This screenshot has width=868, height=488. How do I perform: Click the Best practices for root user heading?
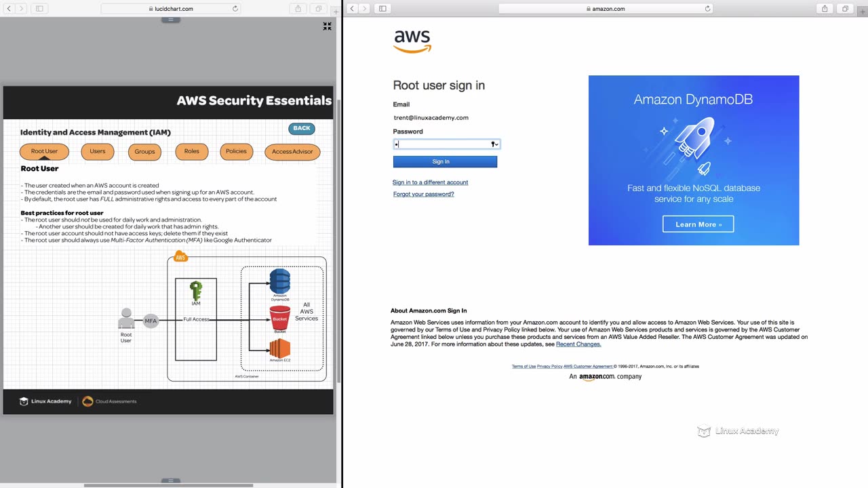point(62,213)
